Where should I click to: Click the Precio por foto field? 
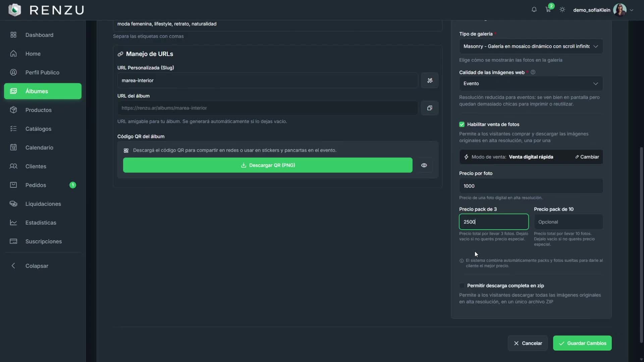531,186
